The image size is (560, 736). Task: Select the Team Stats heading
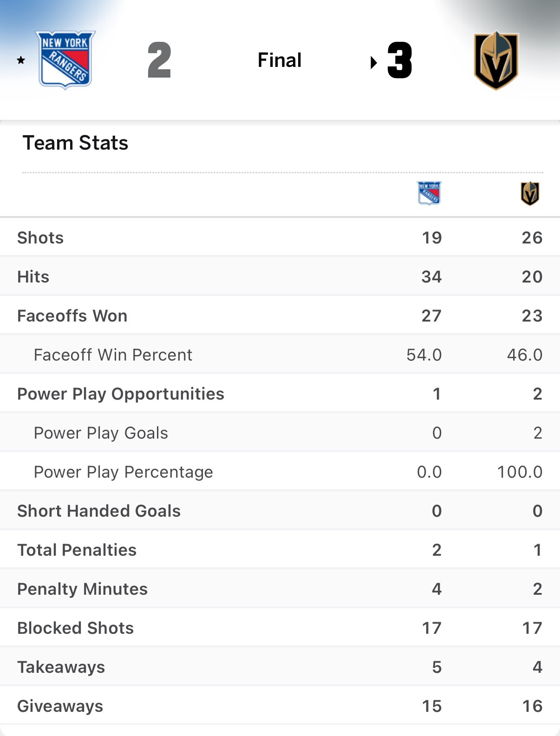tap(75, 143)
